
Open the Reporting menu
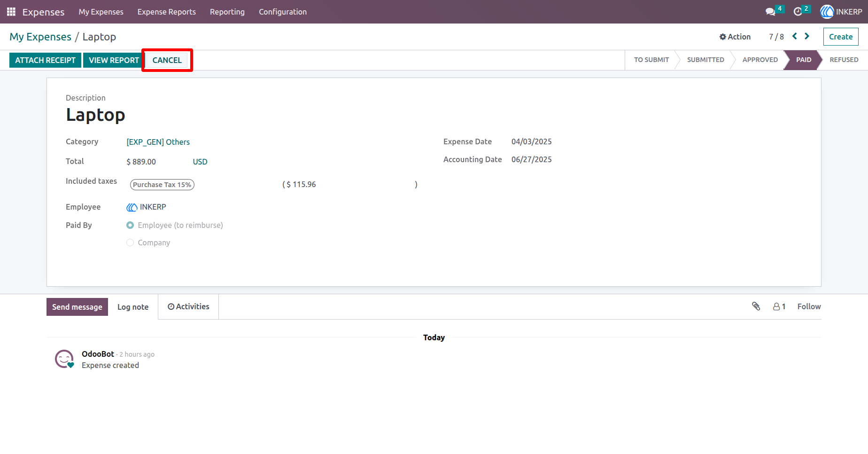point(227,12)
